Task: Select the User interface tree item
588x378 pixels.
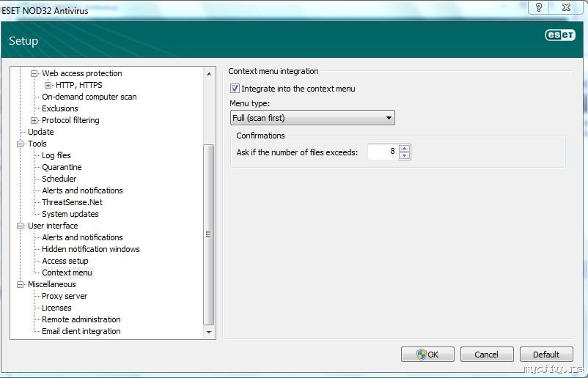Action: click(53, 226)
